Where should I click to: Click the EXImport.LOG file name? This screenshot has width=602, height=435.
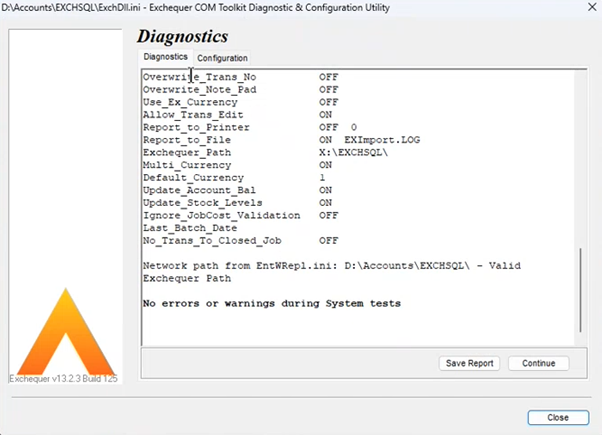coord(382,140)
